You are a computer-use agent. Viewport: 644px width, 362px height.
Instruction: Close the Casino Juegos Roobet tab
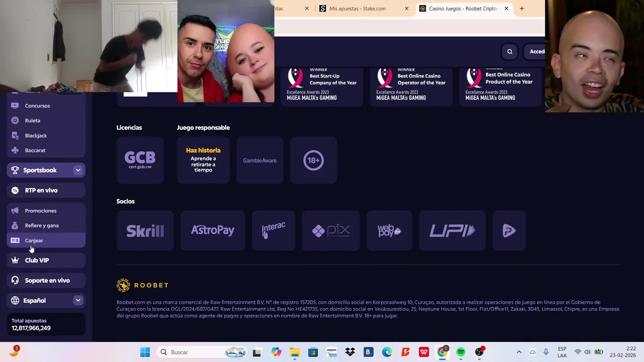506,9
